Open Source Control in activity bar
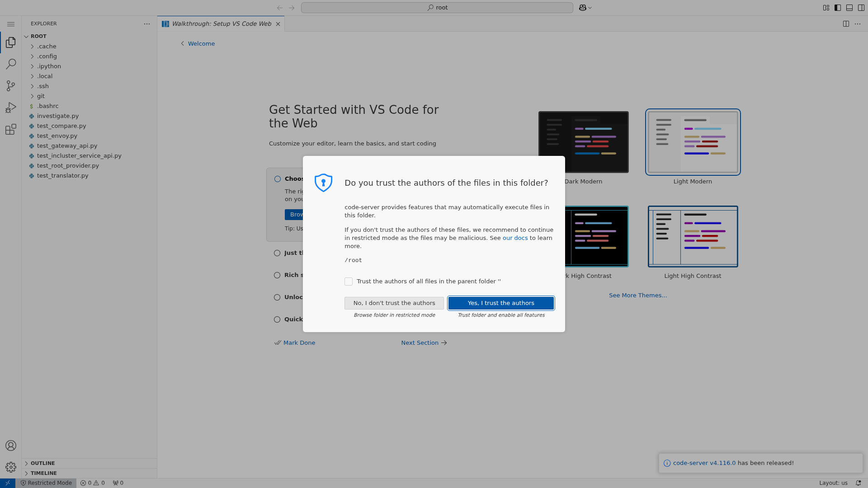The image size is (868, 488). (11, 86)
